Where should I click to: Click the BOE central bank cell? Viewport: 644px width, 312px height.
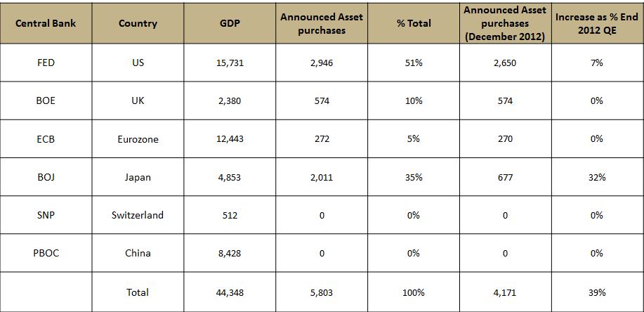[x=46, y=100]
